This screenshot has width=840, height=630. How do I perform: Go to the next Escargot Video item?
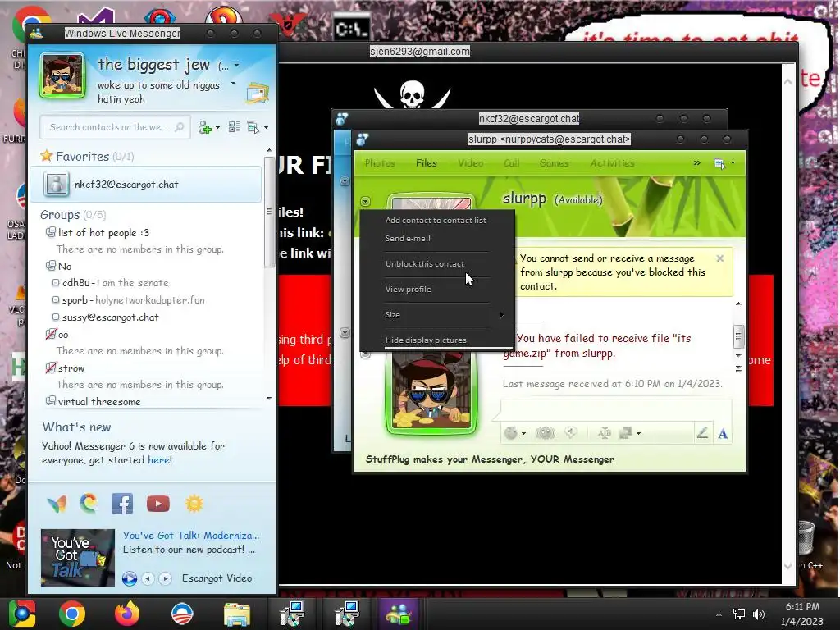coord(166,578)
